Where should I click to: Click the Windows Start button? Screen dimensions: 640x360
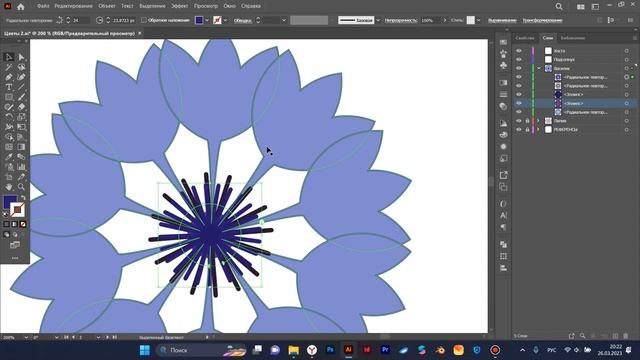[145, 350]
